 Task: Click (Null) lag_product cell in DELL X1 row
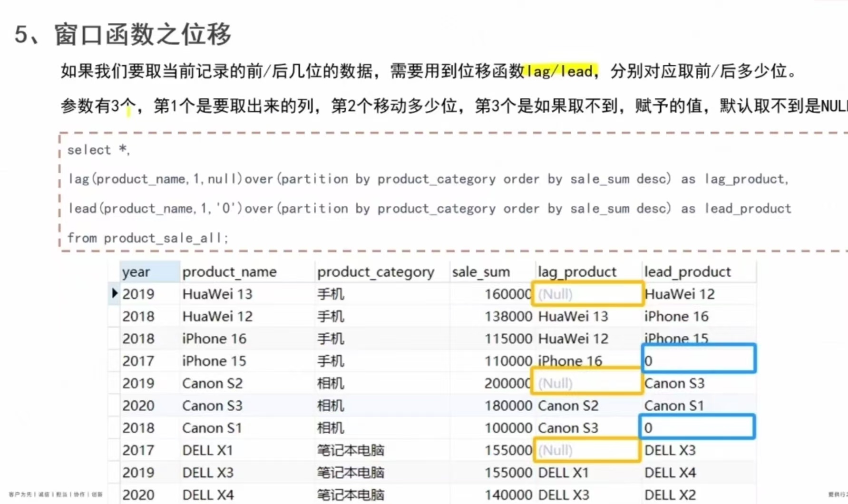pos(587,450)
